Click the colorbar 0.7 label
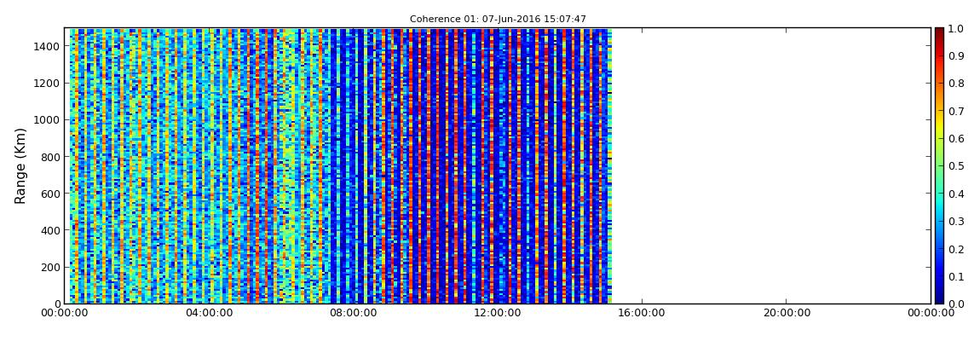This screenshot has width=980, height=347. [956, 112]
